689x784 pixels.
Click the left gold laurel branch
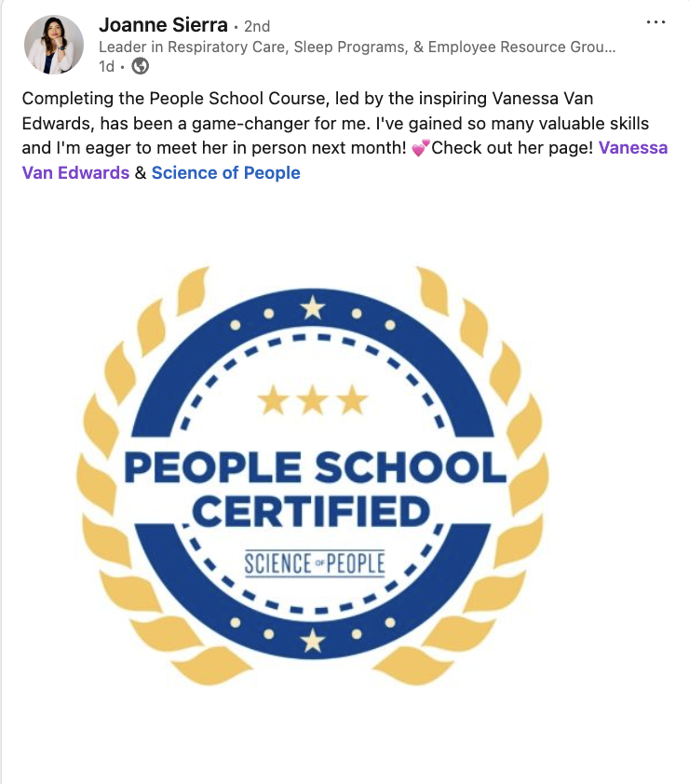[x=112, y=466]
